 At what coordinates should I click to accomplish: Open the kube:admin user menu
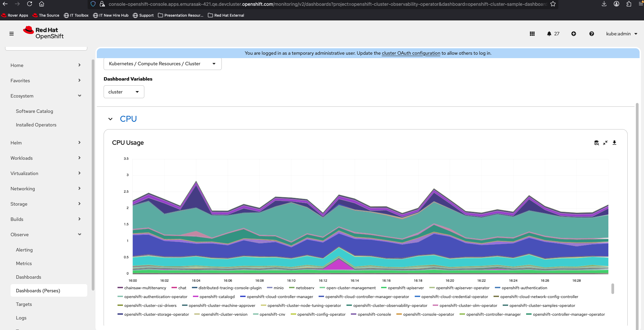coord(621,34)
